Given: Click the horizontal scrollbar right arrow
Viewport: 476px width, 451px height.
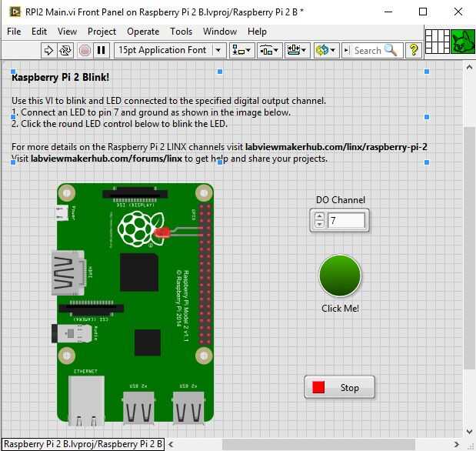Looking at the screenshot, I should point(456,444).
